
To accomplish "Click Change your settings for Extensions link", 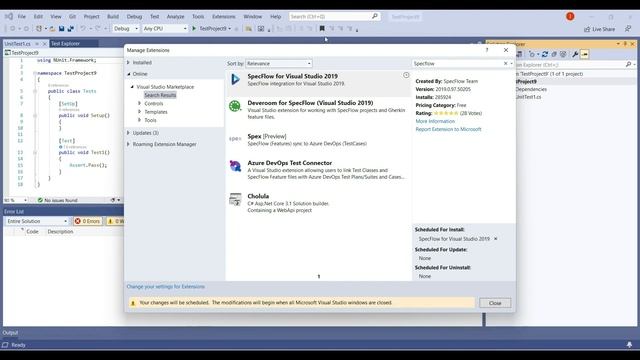I will click(x=165, y=287).
